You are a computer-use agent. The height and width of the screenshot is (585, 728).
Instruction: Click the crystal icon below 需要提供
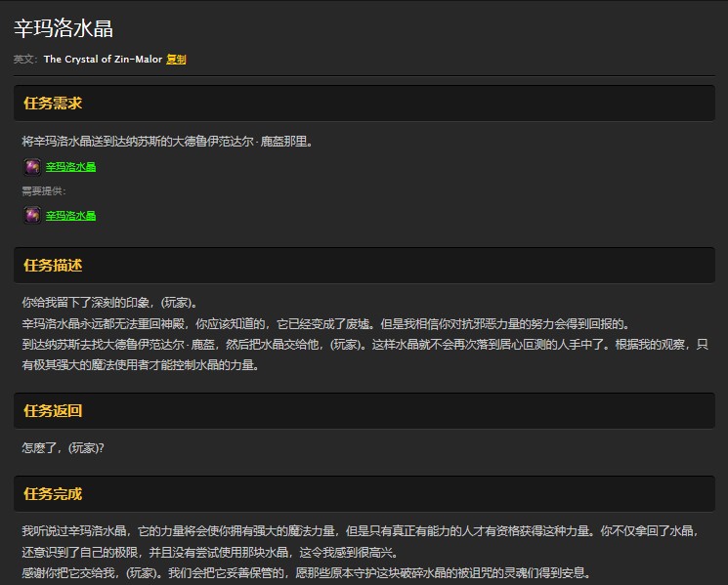click(31, 215)
